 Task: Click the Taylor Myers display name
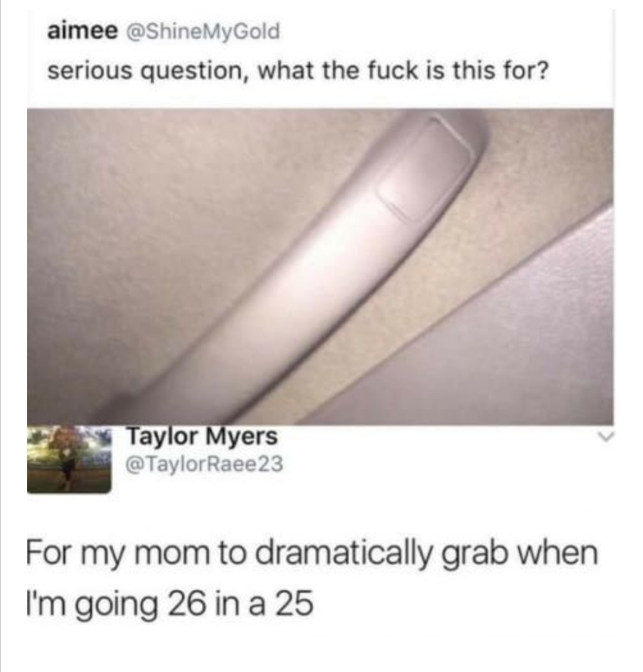202,437
